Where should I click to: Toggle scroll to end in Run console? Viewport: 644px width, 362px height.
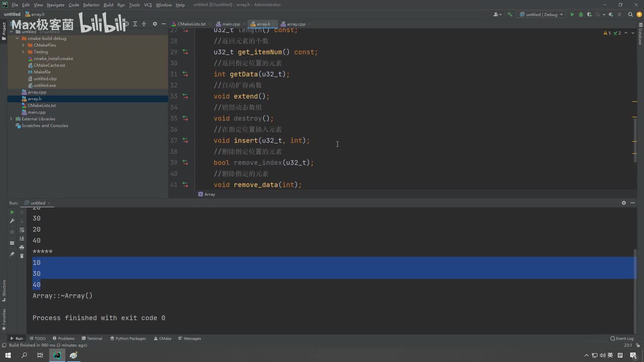click(x=22, y=239)
